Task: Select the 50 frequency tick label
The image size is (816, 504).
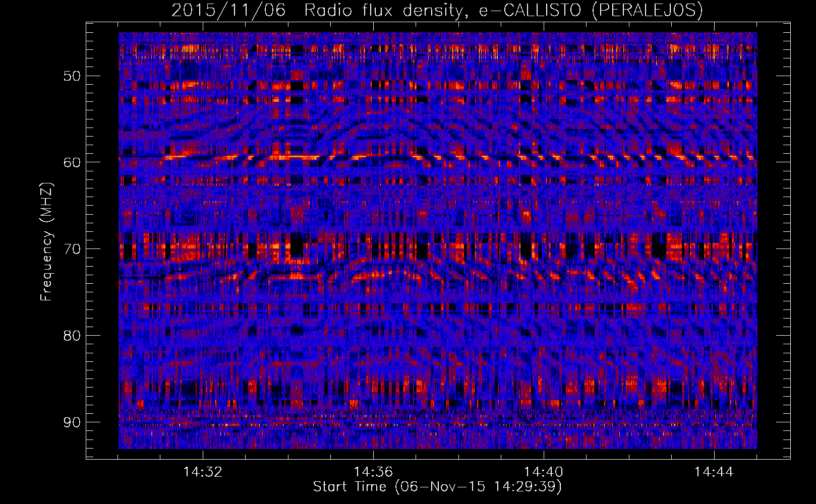Action: [x=72, y=76]
